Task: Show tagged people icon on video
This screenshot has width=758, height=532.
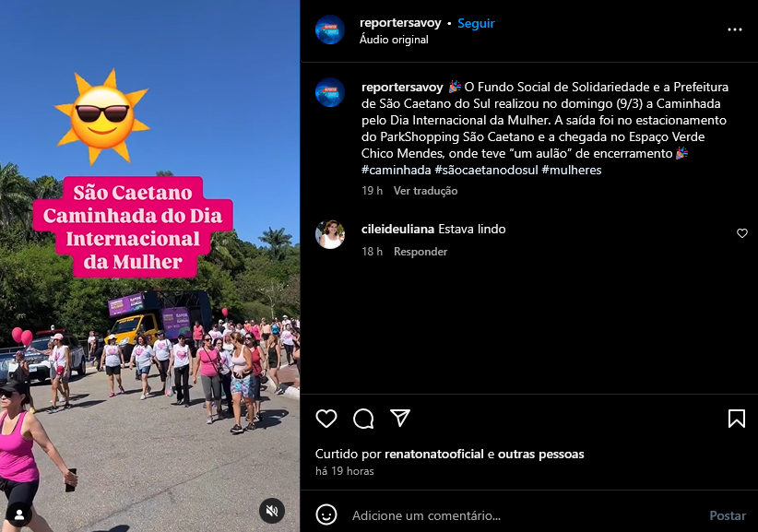Action: point(19,514)
